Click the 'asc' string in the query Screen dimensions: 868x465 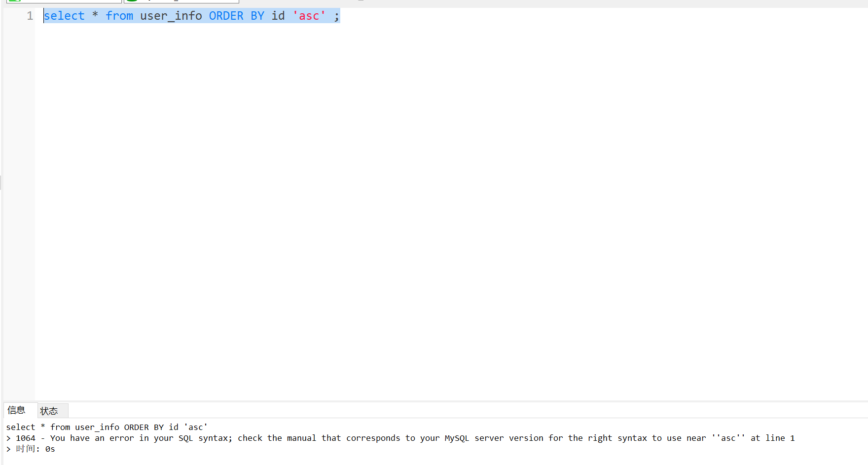[309, 16]
